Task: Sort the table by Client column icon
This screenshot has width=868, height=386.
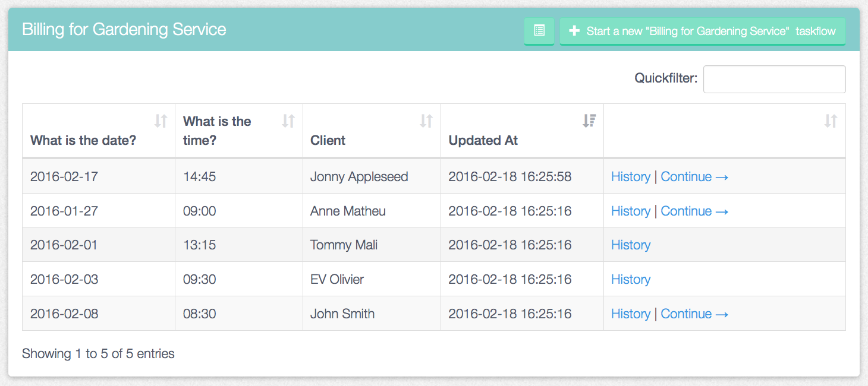Action: coord(426,121)
